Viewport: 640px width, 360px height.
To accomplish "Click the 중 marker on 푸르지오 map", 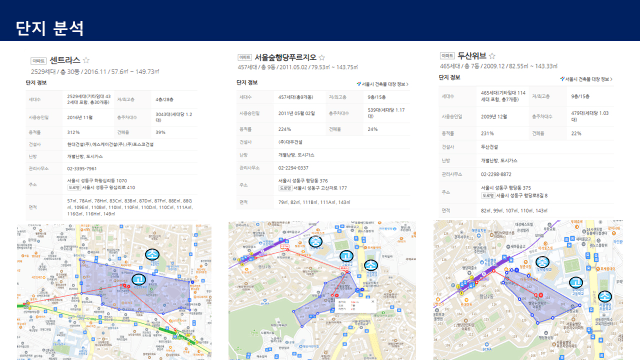I will point(315,242).
